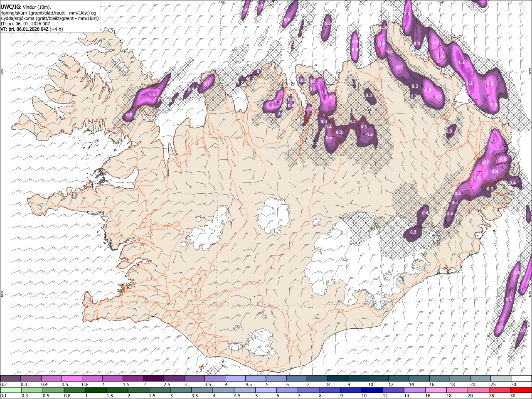Screen dimensions: 532x399
Task: Pick the light grey snow swatch between 25 and 30
Action: (x=500, y=378)
